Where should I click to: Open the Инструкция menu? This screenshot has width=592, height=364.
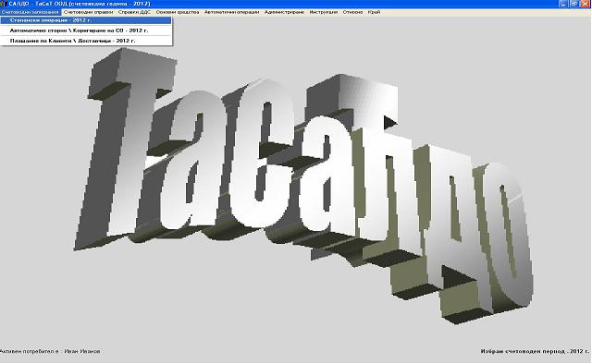pyautogui.click(x=324, y=12)
